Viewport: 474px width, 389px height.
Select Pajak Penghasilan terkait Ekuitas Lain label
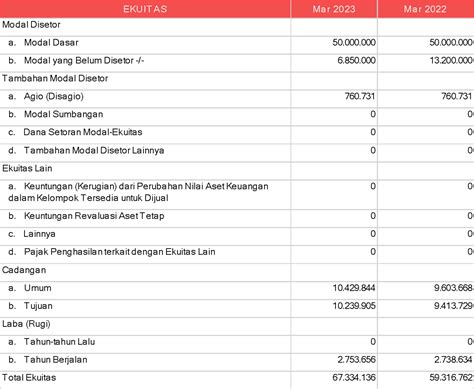pyautogui.click(x=120, y=252)
